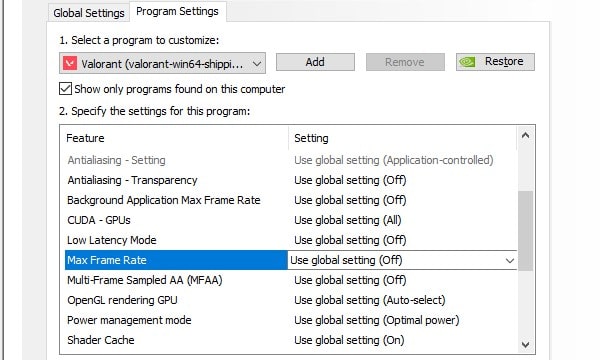Switch to the Global Settings tab

(x=88, y=13)
